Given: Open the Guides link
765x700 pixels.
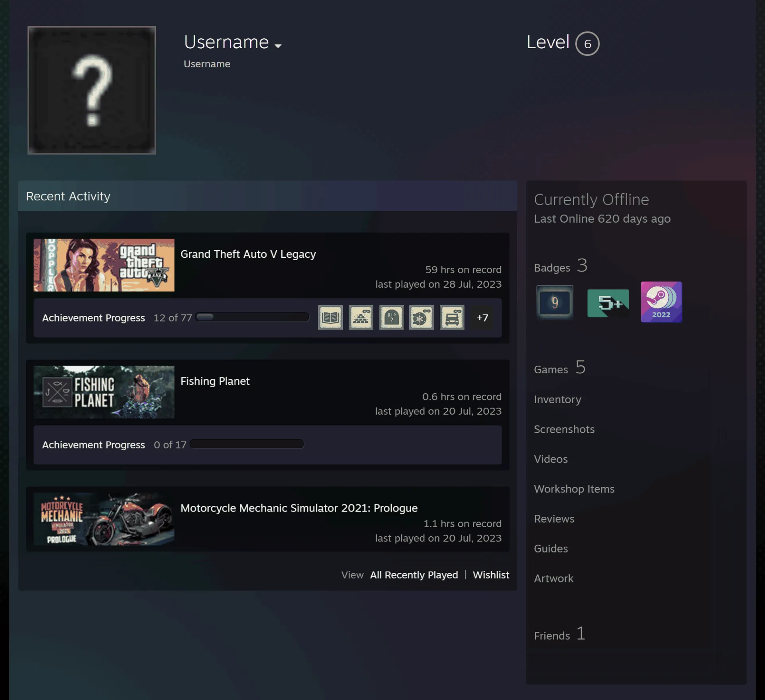Looking at the screenshot, I should coord(551,549).
